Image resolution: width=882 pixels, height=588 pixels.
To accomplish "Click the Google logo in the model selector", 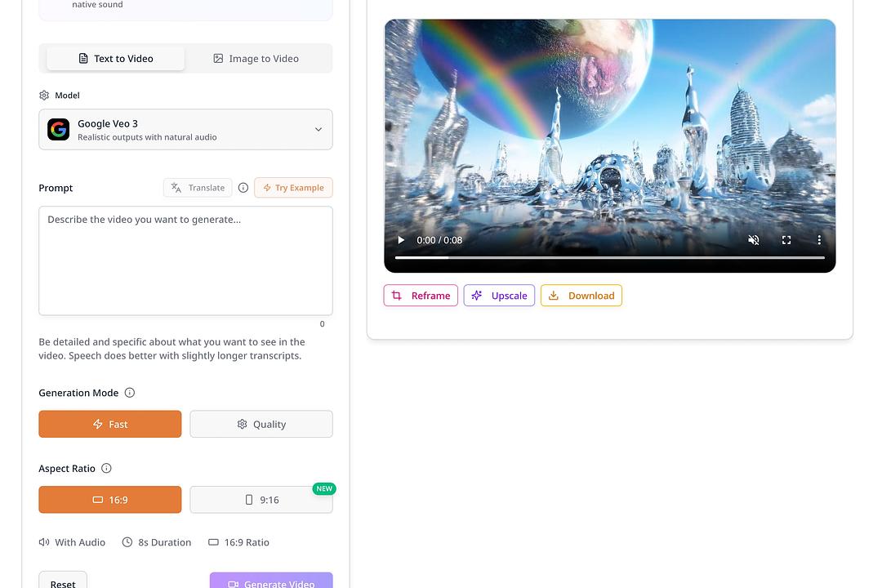I will coord(58,129).
